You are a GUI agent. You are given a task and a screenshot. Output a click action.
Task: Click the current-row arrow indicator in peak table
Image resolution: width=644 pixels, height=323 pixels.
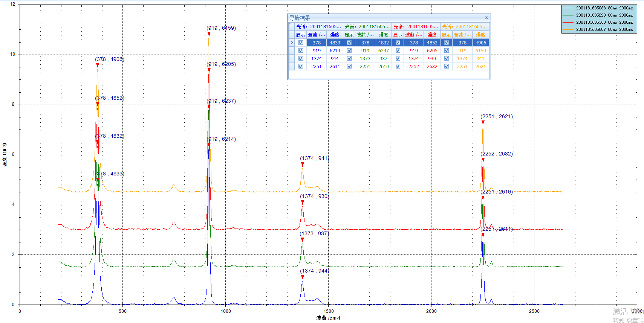292,43
